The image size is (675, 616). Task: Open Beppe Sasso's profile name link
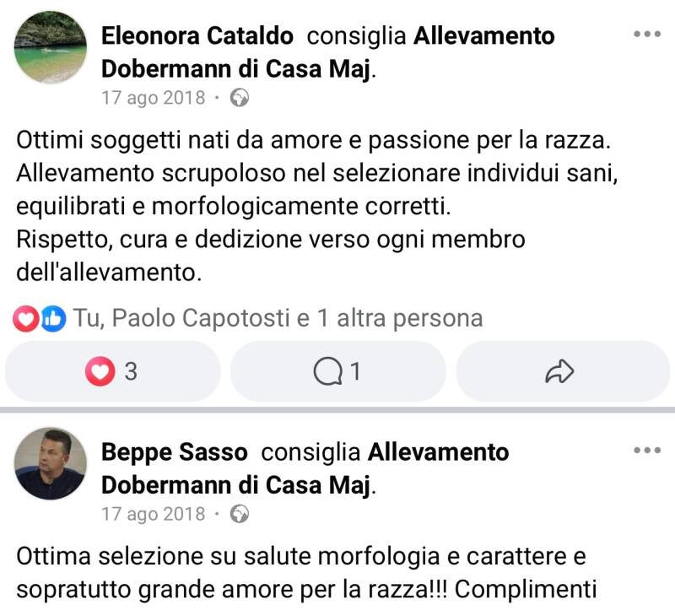point(175,452)
